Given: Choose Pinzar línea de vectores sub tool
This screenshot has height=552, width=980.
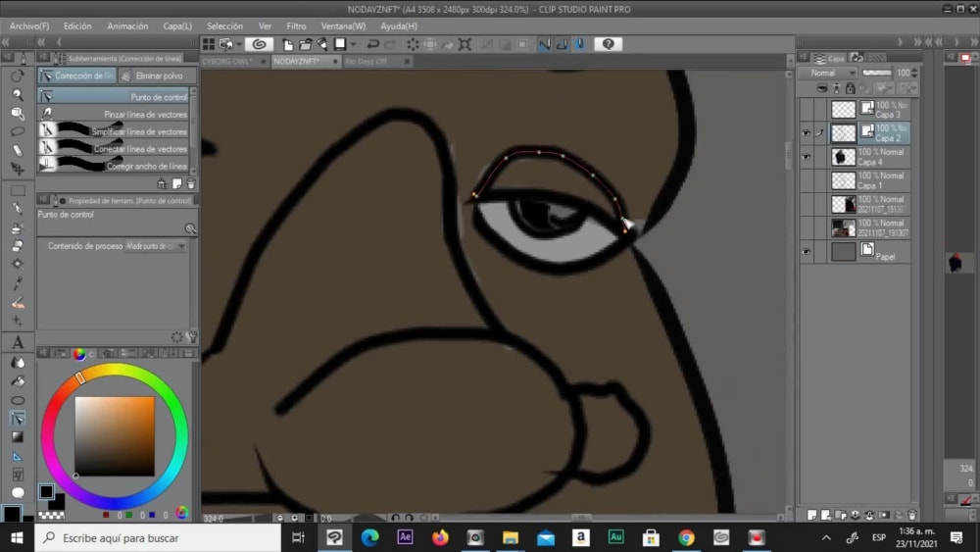Looking at the screenshot, I should coord(113,115).
